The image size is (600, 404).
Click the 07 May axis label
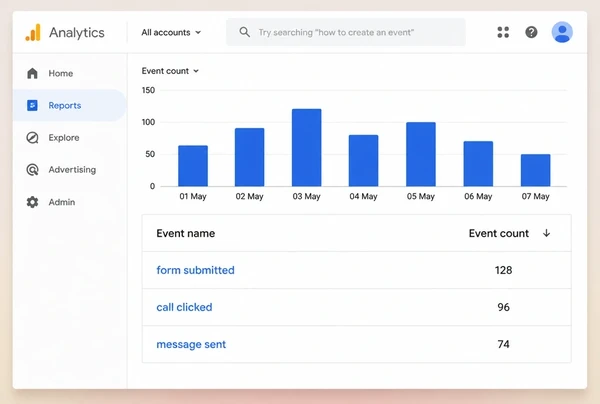pyautogui.click(x=536, y=196)
